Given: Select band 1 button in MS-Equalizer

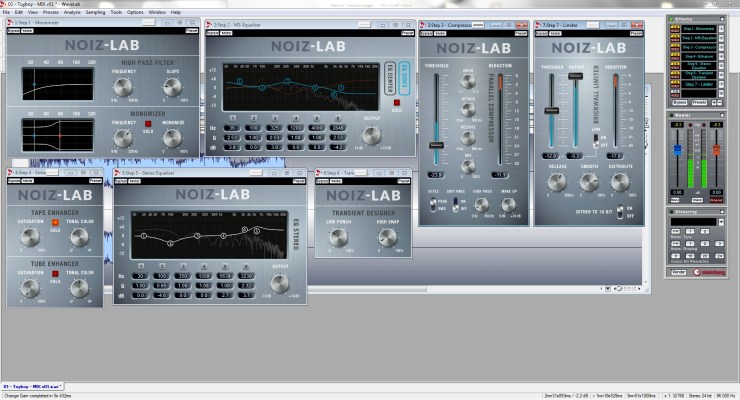Looking at the screenshot, I should (x=232, y=118).
